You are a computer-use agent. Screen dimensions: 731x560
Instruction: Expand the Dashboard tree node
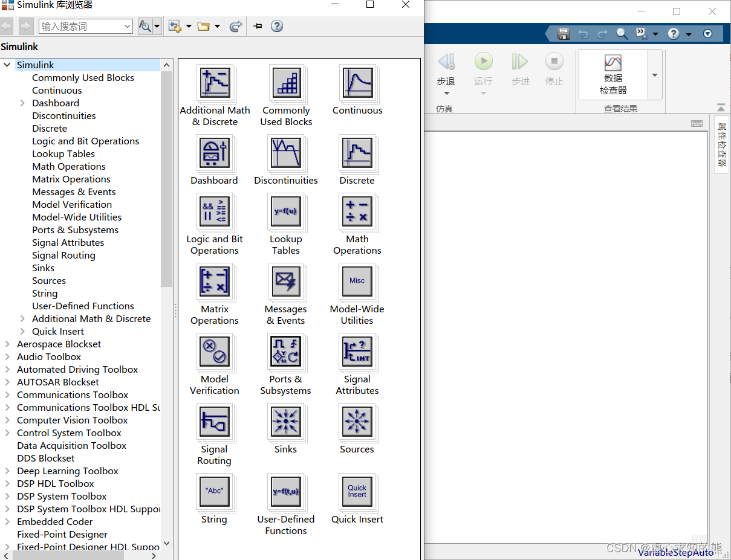22,103
